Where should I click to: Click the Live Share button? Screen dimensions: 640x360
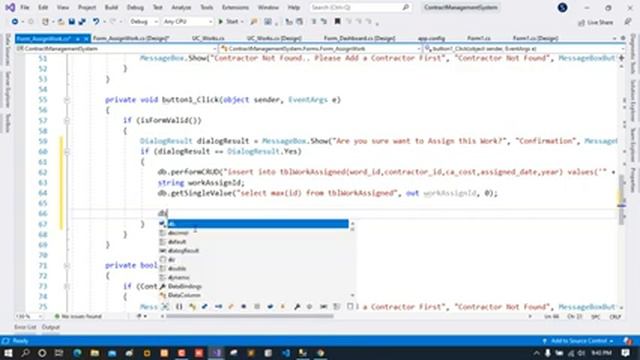596,22
